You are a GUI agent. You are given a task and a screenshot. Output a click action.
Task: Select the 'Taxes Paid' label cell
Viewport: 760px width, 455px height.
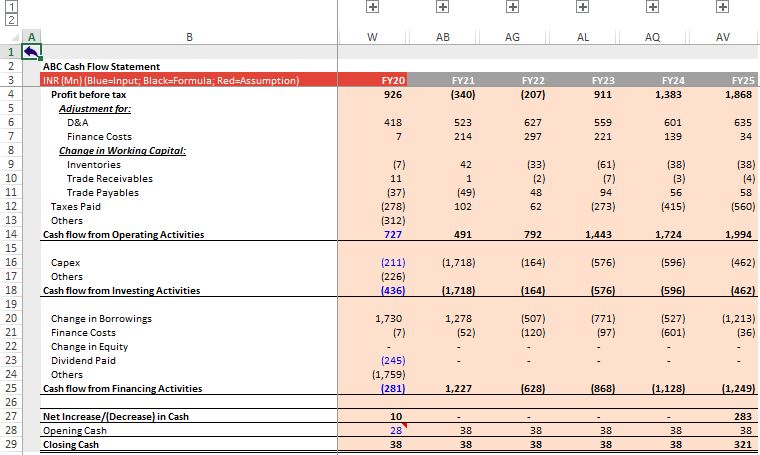[189, 206]
